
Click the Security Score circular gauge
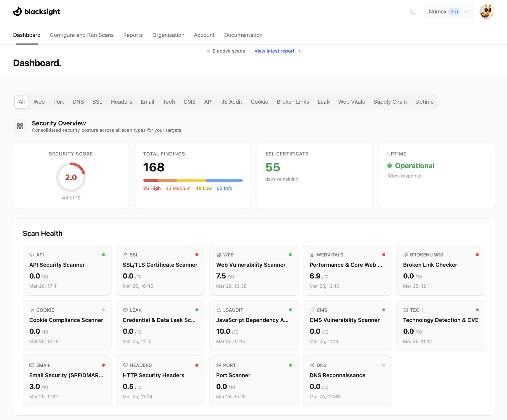[x=71, y=177]
